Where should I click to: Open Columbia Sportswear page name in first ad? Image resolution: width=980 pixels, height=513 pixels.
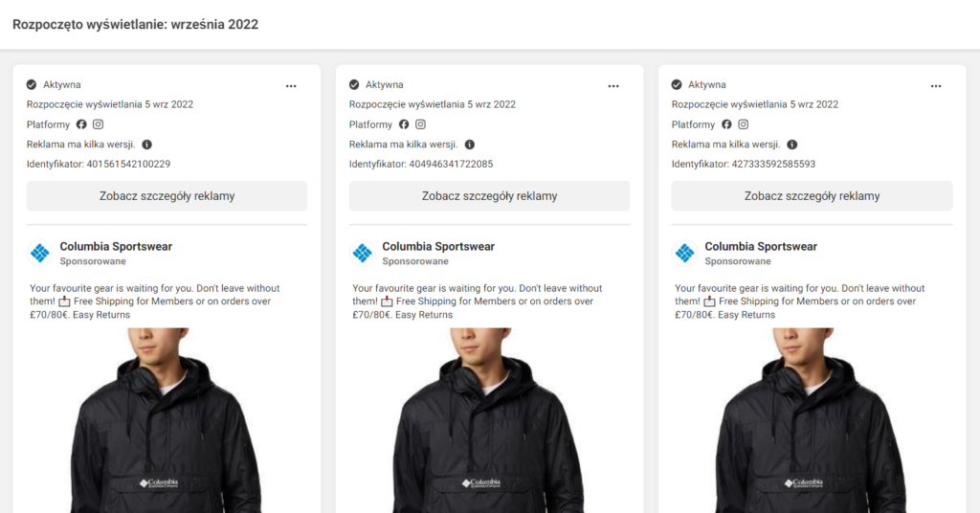pos(116,246)
